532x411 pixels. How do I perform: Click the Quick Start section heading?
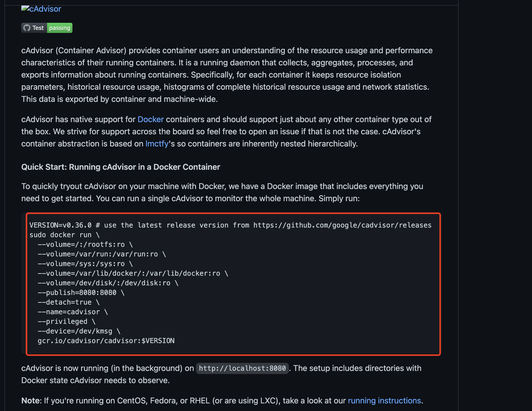point(121,167)
